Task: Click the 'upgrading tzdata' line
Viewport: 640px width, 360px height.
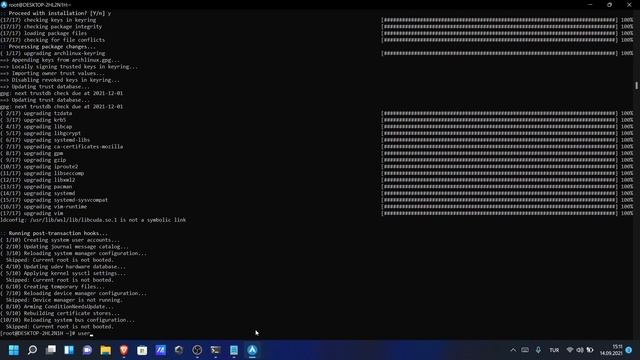Action: (x=36, y=113)
